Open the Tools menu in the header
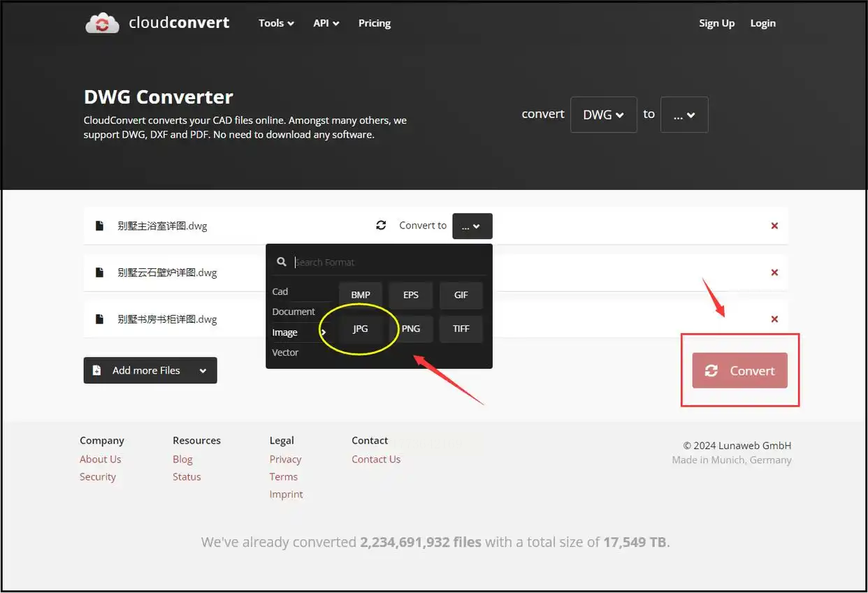868x593 pixels. tap(276, 23)
